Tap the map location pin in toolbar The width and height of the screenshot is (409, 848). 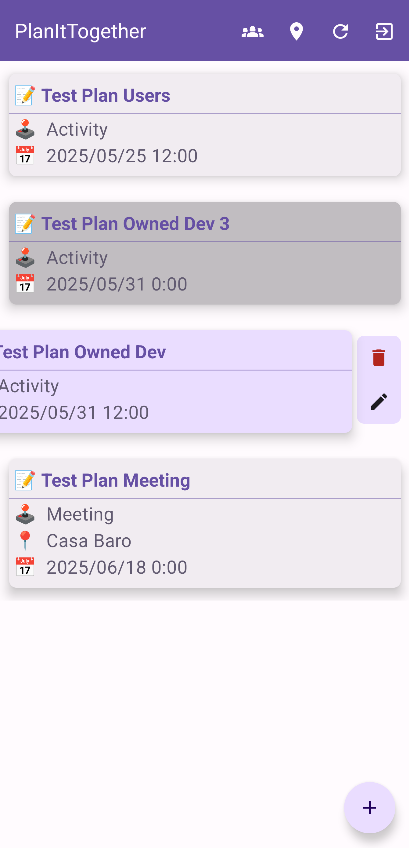click(296, 32)
